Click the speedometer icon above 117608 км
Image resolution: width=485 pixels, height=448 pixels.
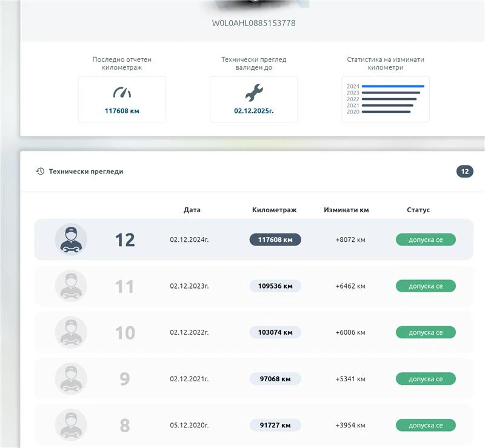[x=122, y=93]
